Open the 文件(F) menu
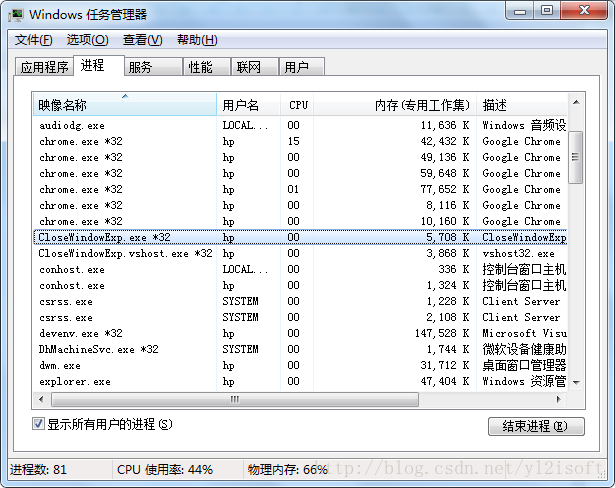615x488 pixels. pos(33,40)
